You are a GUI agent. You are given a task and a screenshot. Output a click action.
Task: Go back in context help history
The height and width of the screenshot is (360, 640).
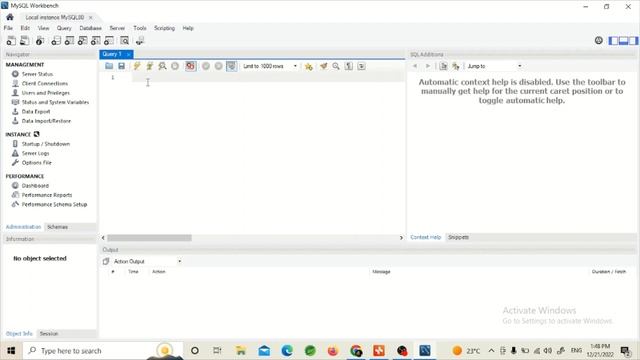415,66
